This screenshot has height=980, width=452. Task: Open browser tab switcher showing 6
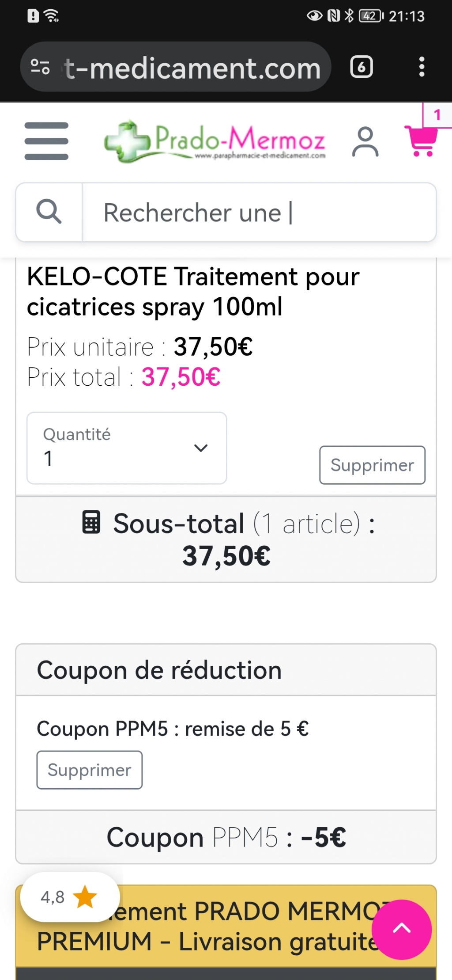click(x=362, y=67)
